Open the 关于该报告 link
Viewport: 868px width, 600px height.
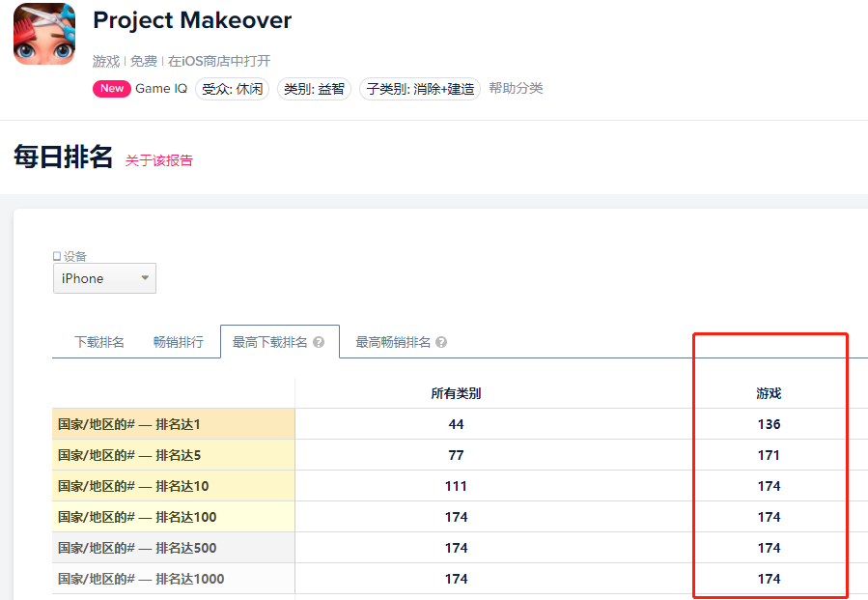click(x=159, y=160)
